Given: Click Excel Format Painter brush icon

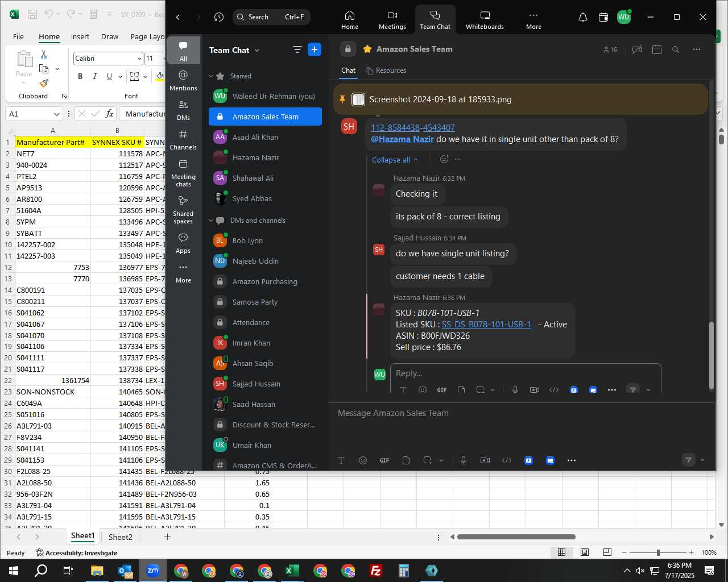Looking at the screenshot, I should click(44, 84).
